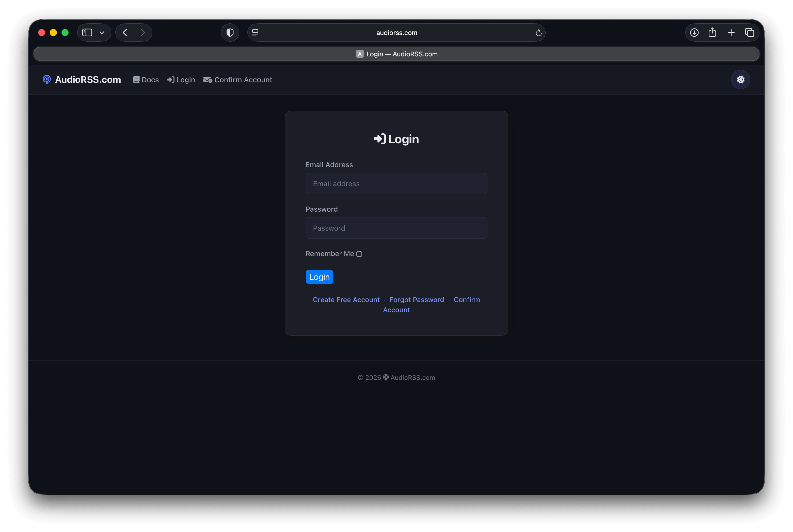Click the share icon in the toolbar
Screen dimensions: 793x532
tap(713, 32)
